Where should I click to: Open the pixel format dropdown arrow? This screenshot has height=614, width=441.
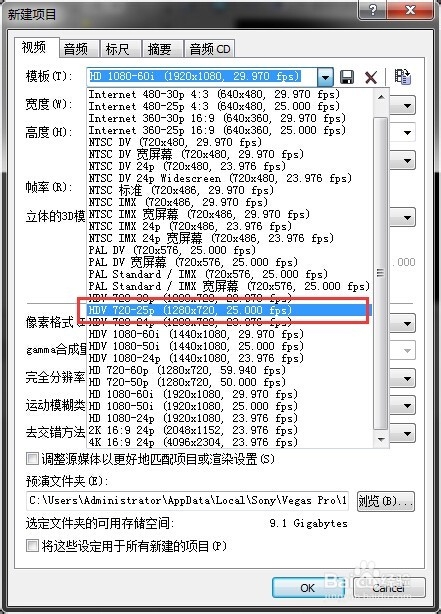click(407, 323)
